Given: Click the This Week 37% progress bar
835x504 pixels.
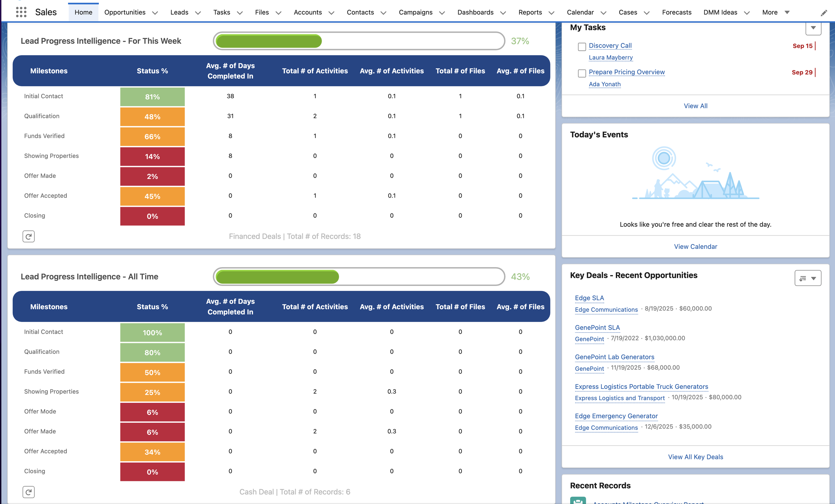Looking at the screenshot, I should 359,41.
